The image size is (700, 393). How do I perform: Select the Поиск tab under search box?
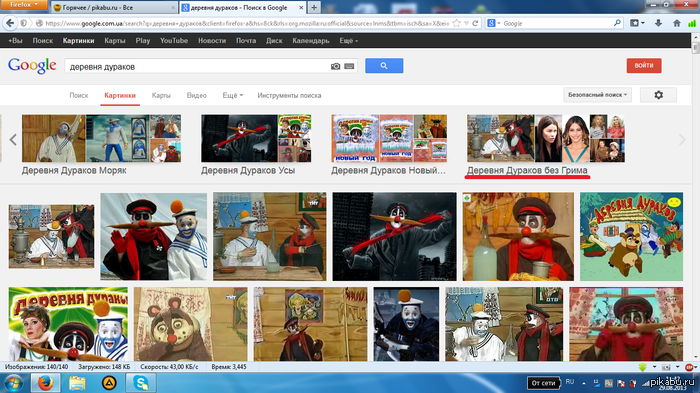[x=79, y=95]
